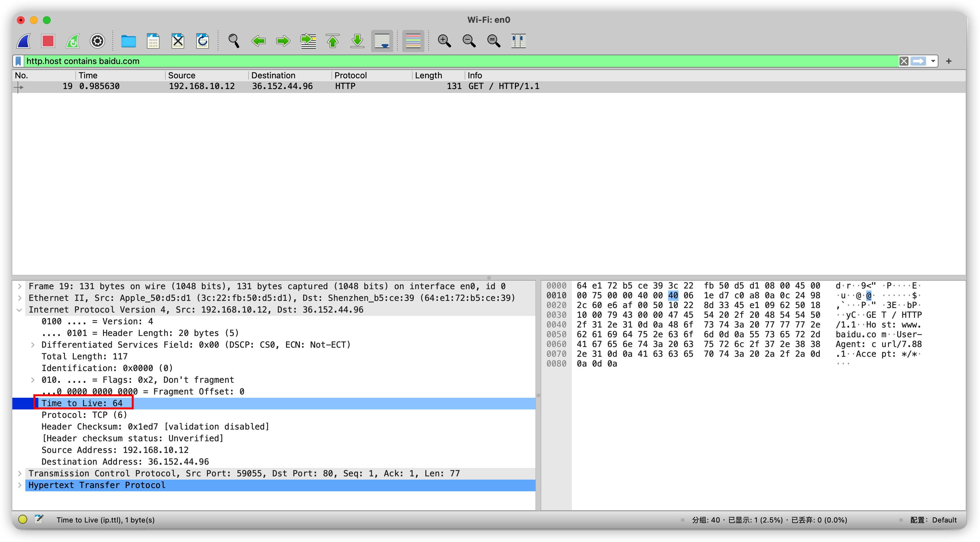The width and height of the screenshot is (980, 542).
Task: Click the Source column header
Action: tap(182, 75)
